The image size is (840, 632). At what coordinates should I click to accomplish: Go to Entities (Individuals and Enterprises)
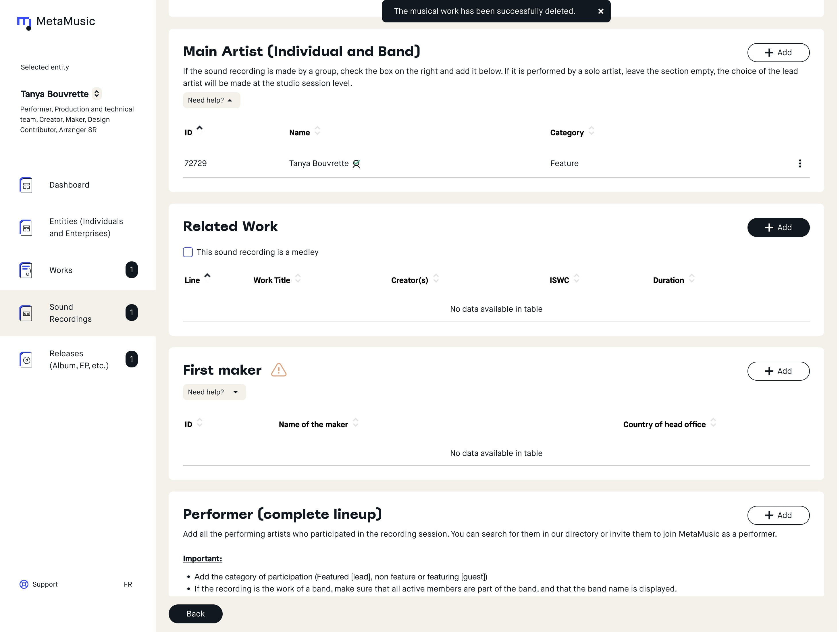coord(86,227)
